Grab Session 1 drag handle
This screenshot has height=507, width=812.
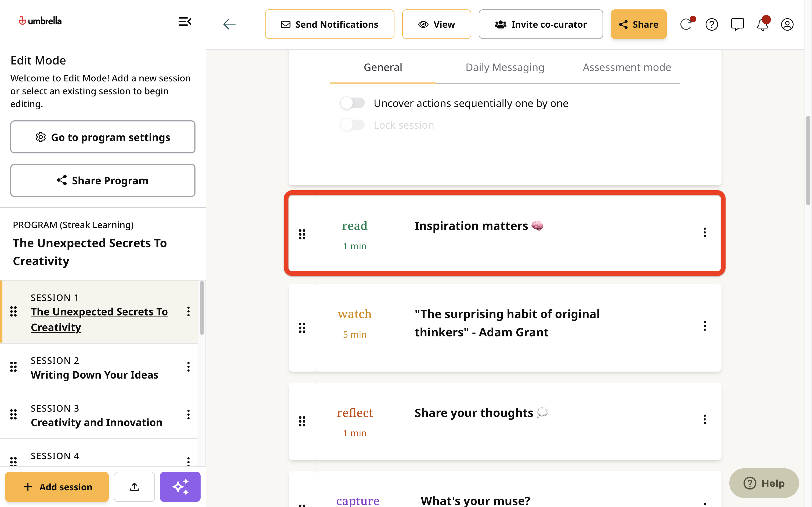(x=13, y=311)
